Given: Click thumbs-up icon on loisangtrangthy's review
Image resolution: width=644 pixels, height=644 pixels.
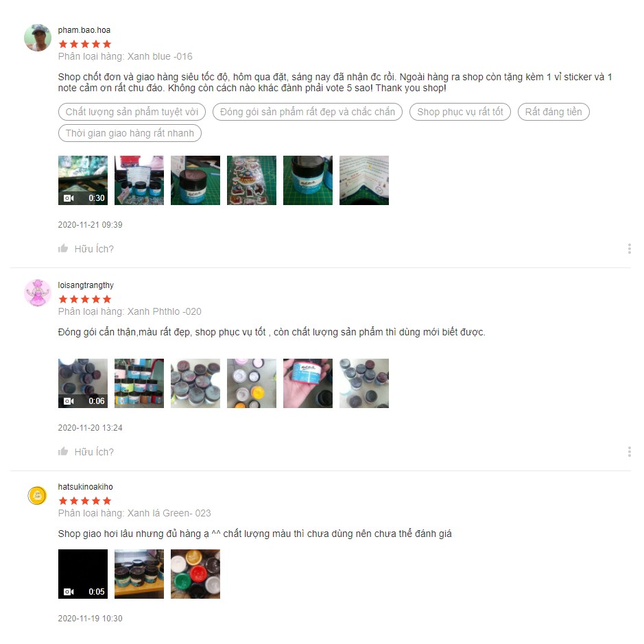Looking at the screenshot, I should click(x=63, y=451).
